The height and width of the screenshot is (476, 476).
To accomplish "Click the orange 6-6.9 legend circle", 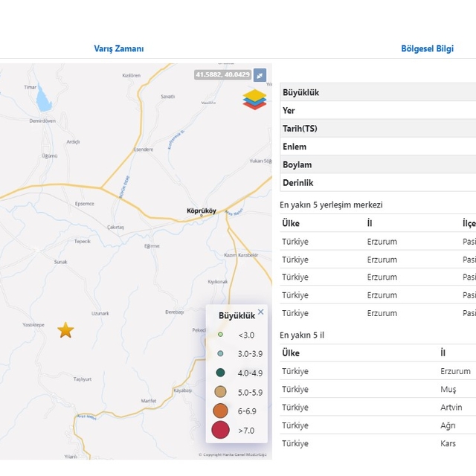I will pos(220,411).
